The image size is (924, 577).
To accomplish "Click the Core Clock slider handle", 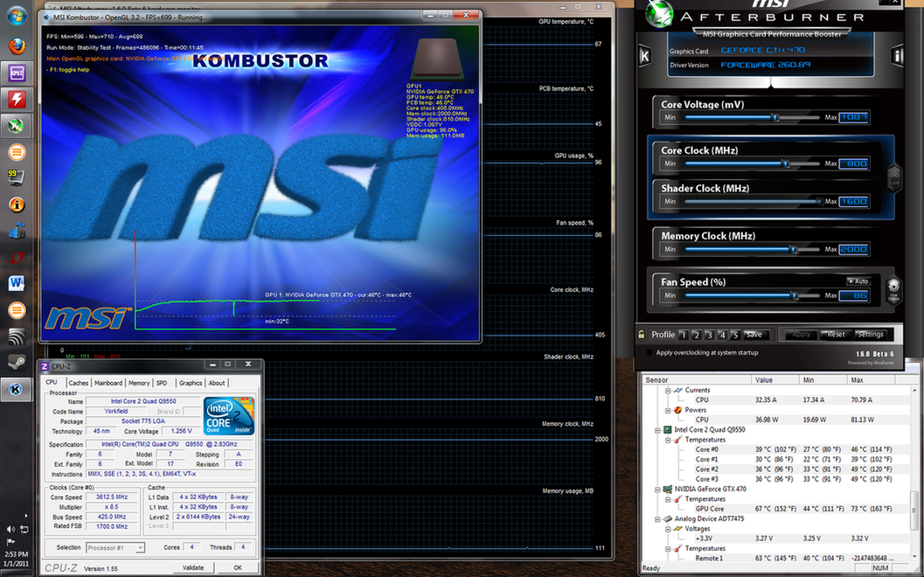I will pos(786,163).
